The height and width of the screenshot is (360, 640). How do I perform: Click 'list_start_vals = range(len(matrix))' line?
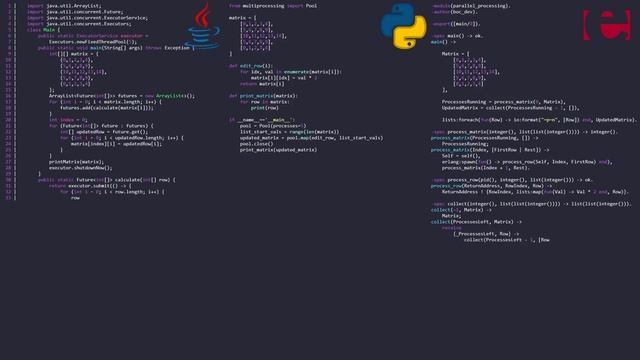point(290,132)
